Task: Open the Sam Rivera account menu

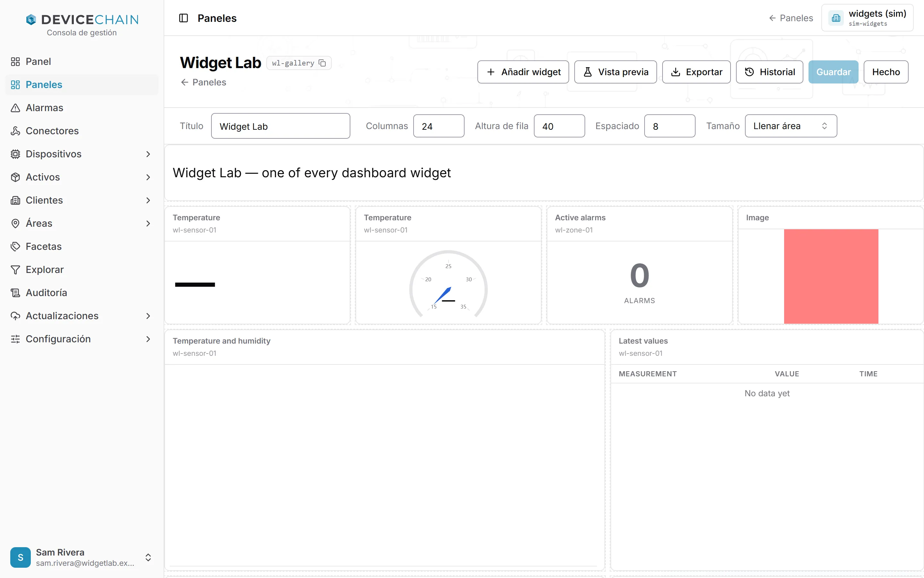Action: point(82,557)
